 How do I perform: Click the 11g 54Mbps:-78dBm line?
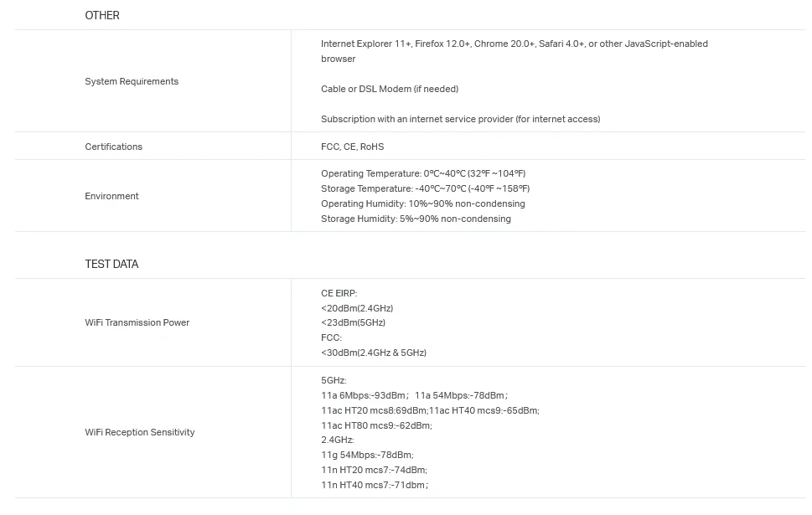367,455
